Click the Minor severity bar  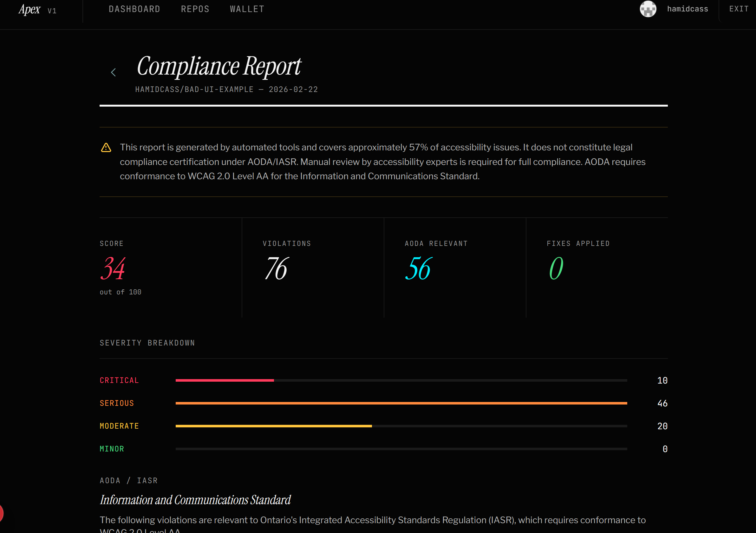tap(401, 449)
